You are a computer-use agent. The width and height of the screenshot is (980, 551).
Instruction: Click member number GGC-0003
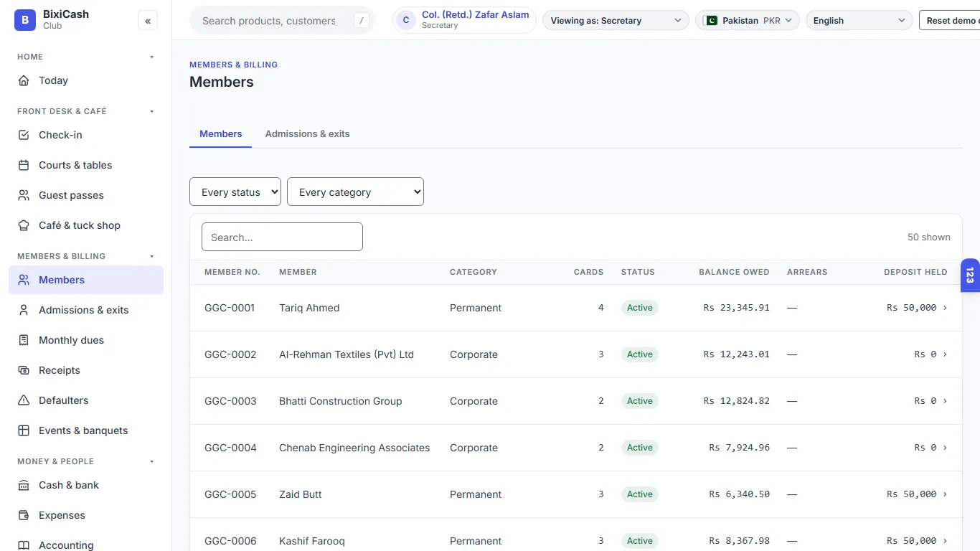tap(230, 401)
